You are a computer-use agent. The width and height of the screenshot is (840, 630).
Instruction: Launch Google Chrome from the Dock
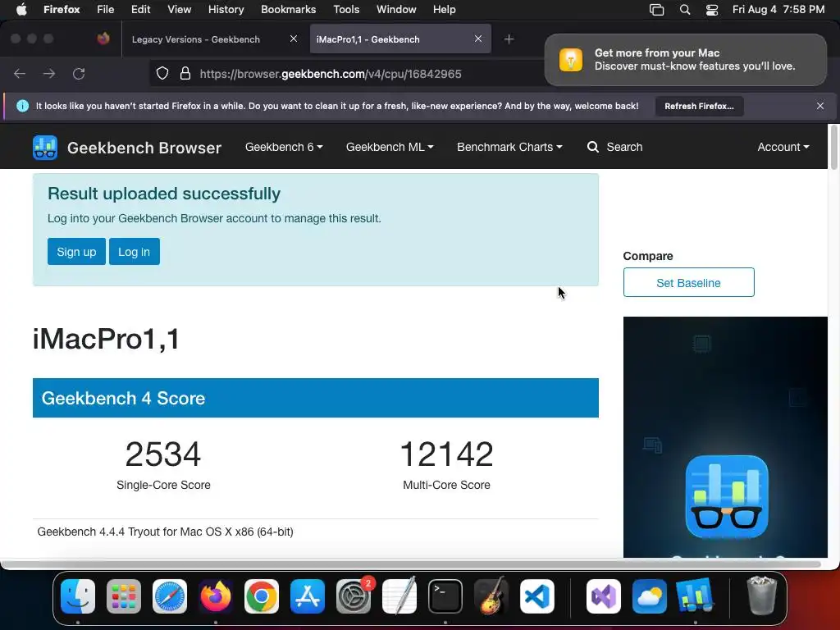coord(262,596)
